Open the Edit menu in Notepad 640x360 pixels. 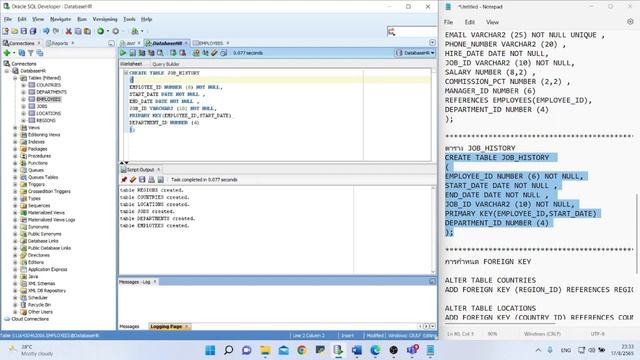[x=469, y=22]
